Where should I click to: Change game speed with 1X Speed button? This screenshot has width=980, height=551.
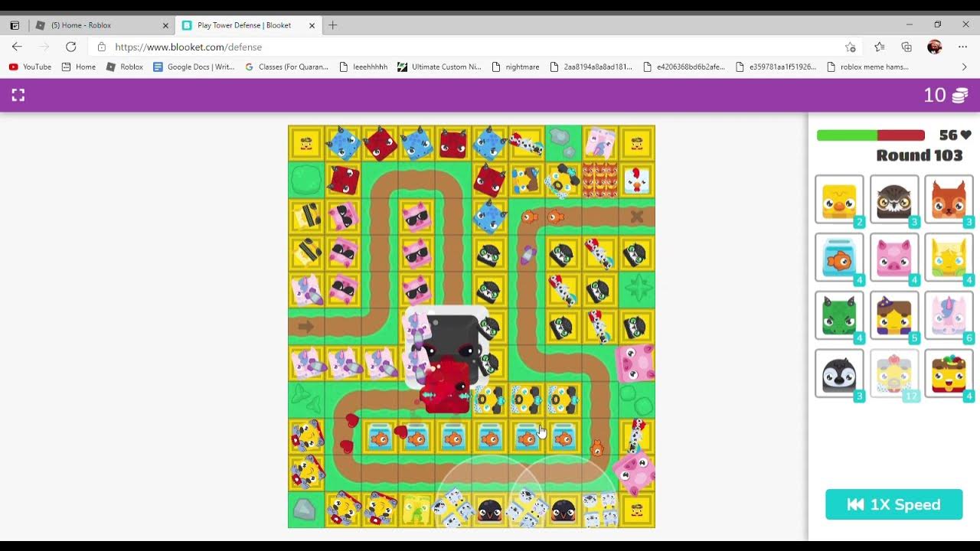(893, 504)
